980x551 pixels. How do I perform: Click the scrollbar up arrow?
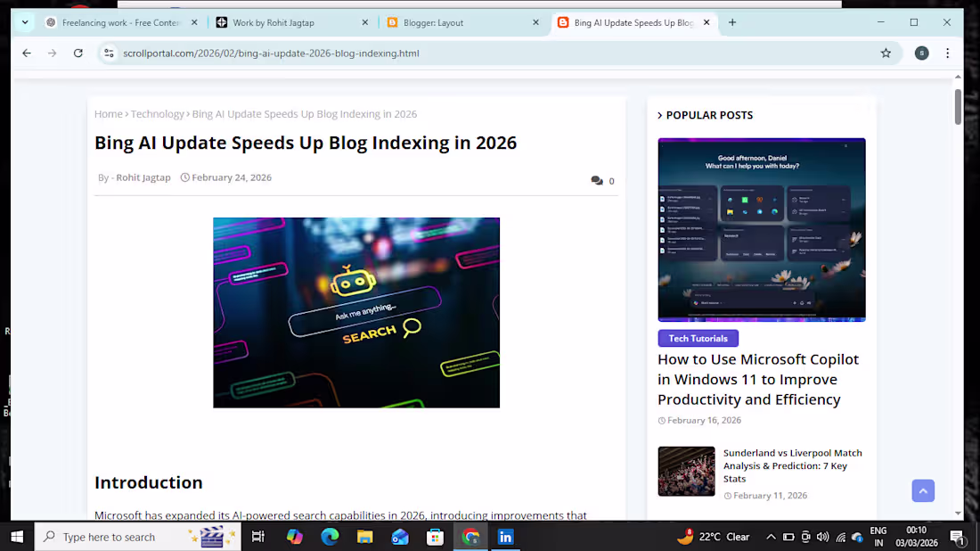pyautogui.click(x=958, y=77)
